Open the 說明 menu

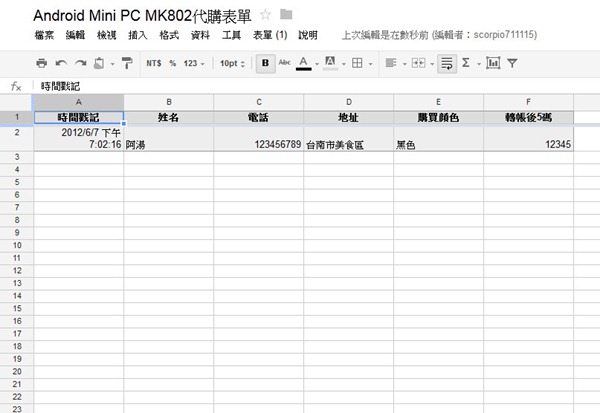coord(308,35)
